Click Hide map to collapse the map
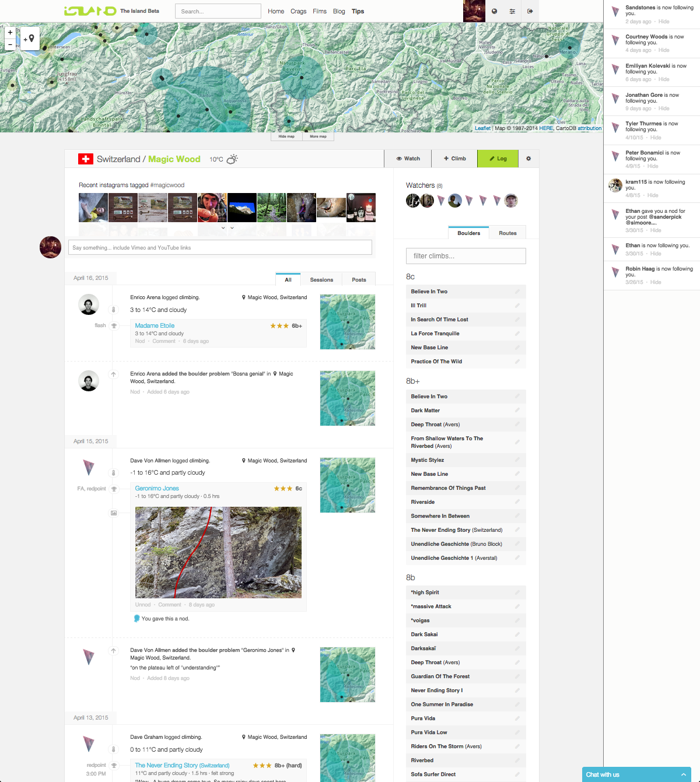 point(286,136)
